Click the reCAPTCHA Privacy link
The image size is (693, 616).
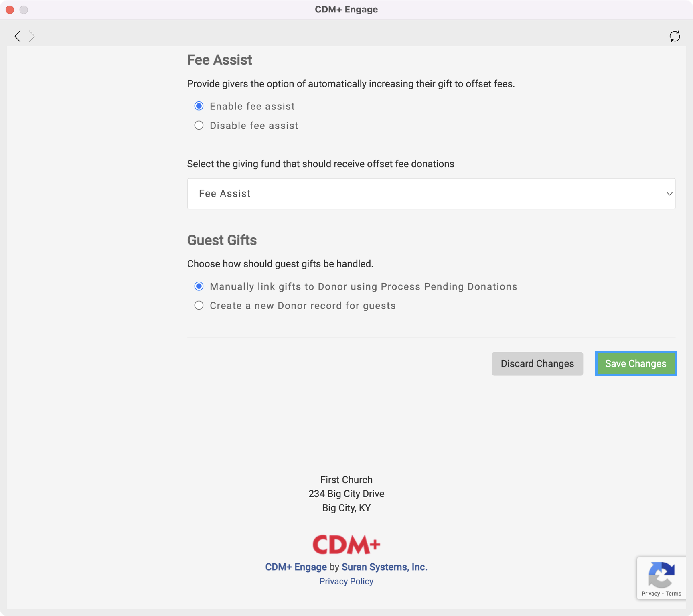pos(650,594)
